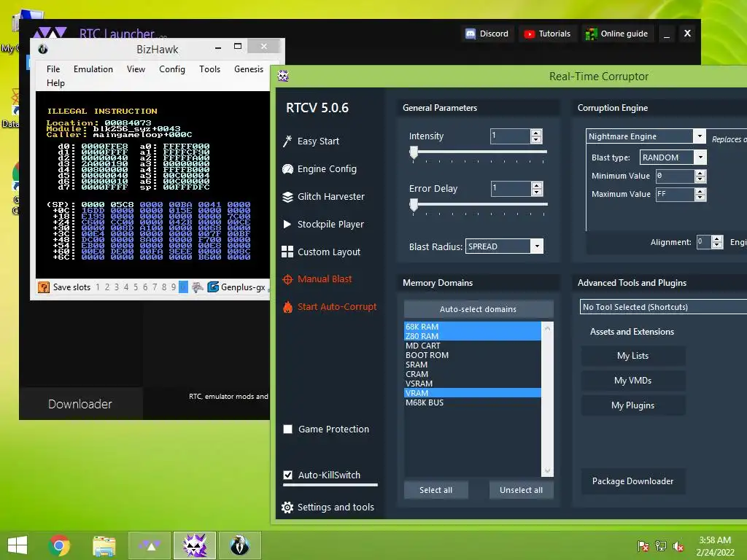Decrease Maximum Value with down arrow
Image resolution: width=747 pixels, height=560 pixels.
tap(700, 197)
